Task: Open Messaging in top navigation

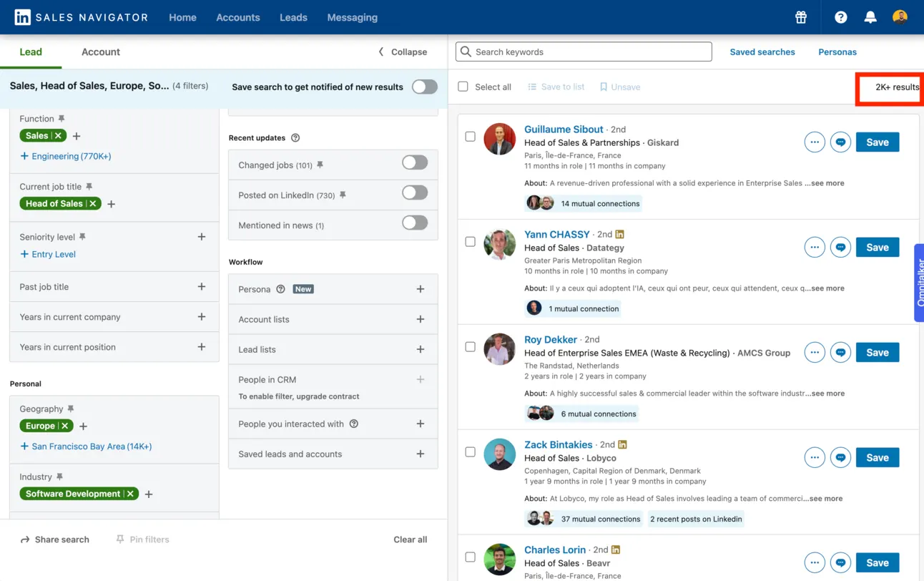Action: tap(353, 17)
